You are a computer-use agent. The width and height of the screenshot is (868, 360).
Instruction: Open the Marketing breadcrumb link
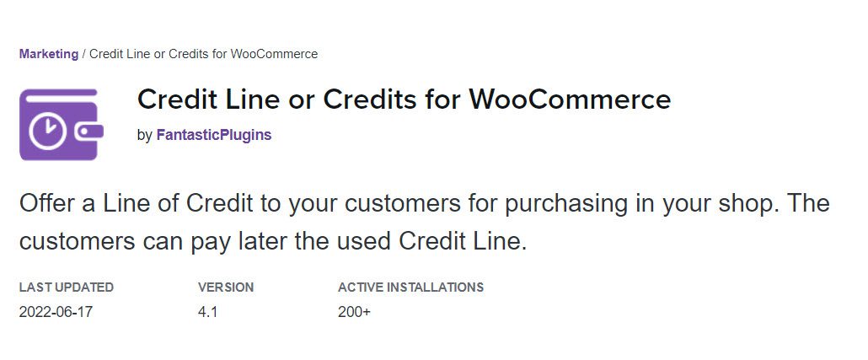(49, 54)
